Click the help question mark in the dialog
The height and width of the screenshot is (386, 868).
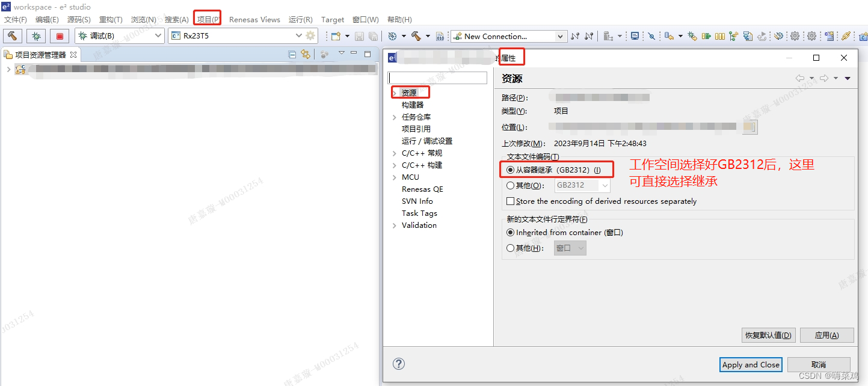(398, 364)
